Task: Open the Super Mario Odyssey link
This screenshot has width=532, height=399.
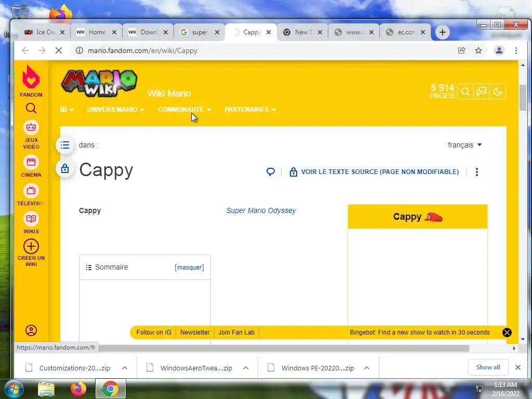Action: pos(261,210)
